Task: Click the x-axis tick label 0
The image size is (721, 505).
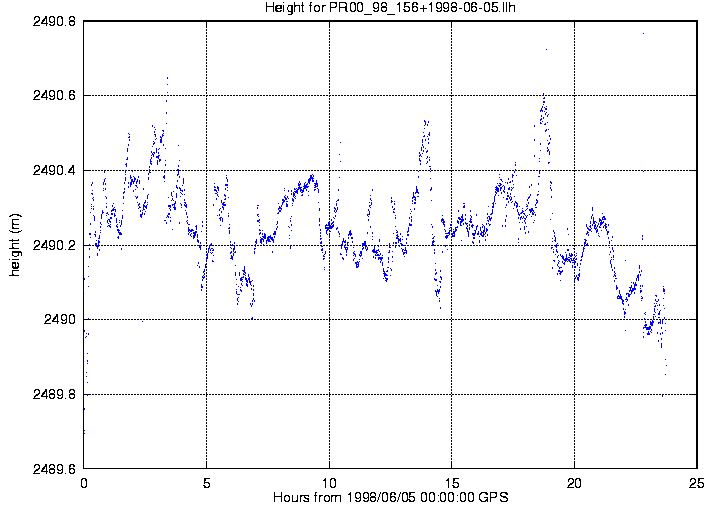Action: (84, 482)
